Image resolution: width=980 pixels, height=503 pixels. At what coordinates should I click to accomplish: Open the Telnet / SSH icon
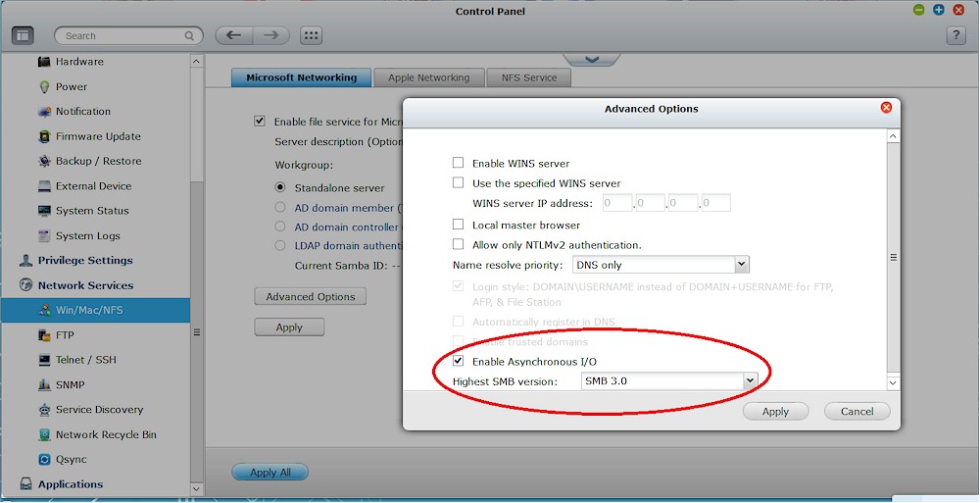(44, 360)
